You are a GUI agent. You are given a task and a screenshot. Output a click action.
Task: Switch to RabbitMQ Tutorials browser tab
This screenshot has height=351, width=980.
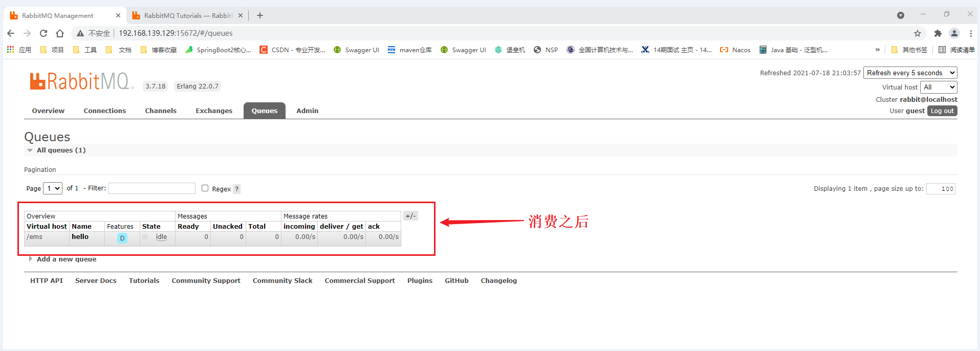pos(187,15)
